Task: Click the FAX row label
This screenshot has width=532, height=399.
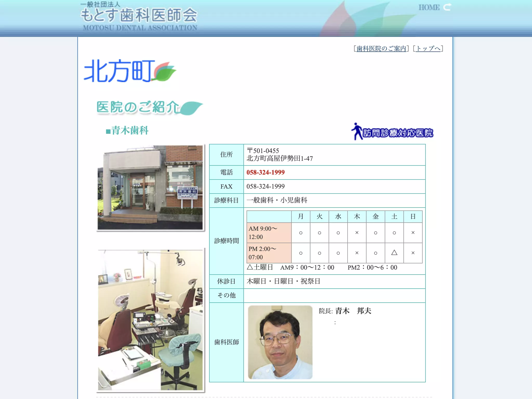Action: 227,187
